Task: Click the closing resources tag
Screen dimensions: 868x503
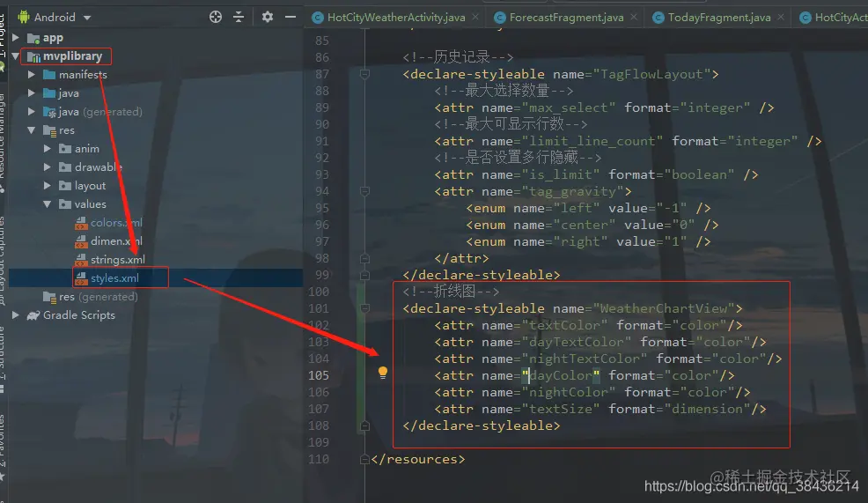Action: click(418, 459)
